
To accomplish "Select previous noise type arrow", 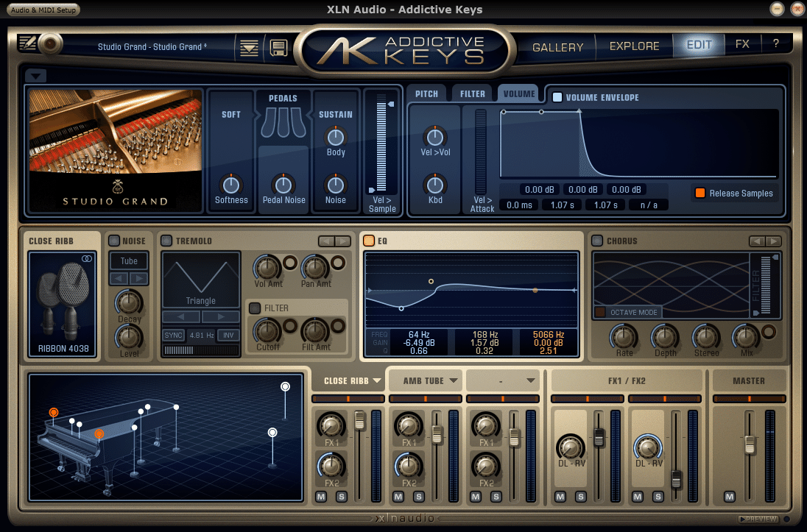I will (119, 278).
